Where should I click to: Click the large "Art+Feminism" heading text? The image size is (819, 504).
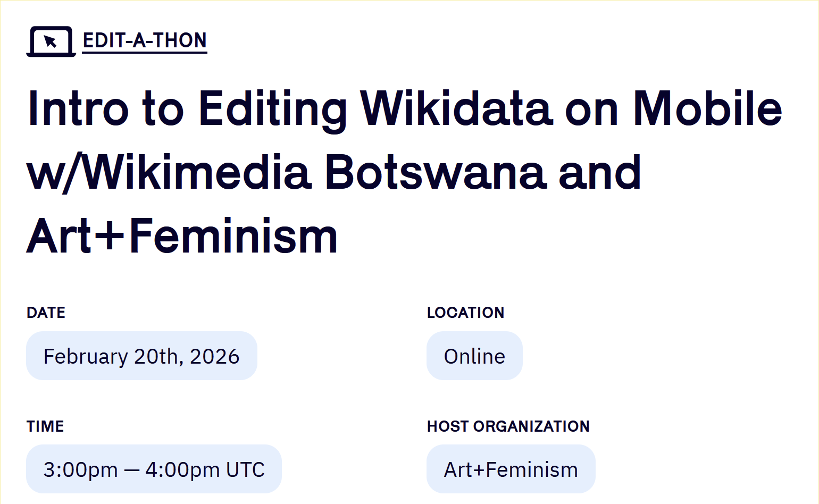(x=182, y=237)
